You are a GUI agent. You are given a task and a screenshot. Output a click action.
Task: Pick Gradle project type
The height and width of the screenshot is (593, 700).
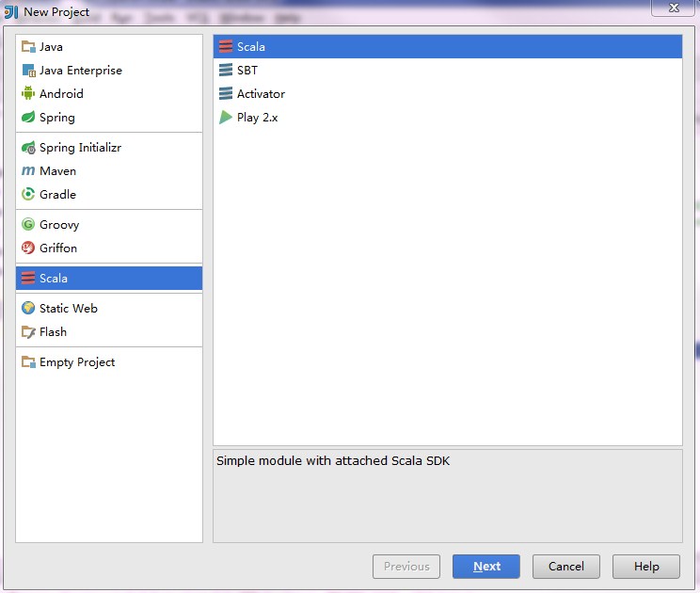coord(109,194)
